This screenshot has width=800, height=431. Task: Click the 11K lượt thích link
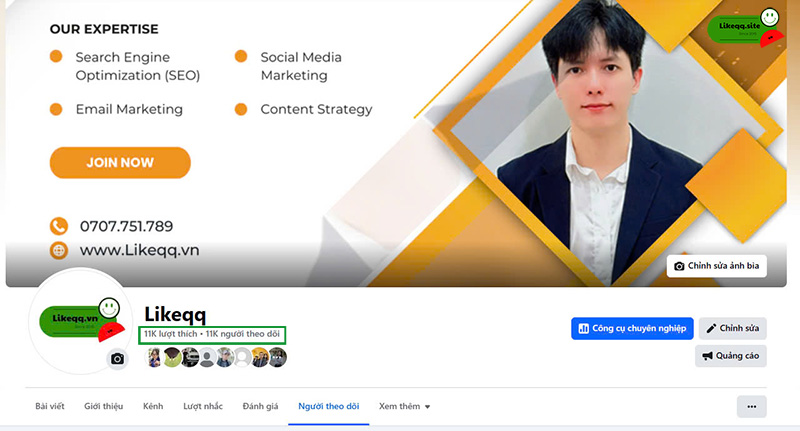pyautogui.click(x=170, y=334)
